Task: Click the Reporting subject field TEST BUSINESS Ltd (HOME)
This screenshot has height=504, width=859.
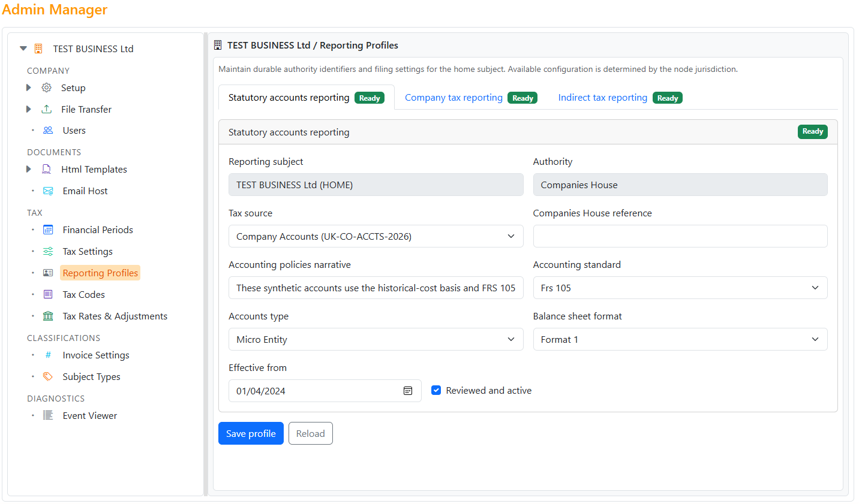Action: (x=376, y=185)
